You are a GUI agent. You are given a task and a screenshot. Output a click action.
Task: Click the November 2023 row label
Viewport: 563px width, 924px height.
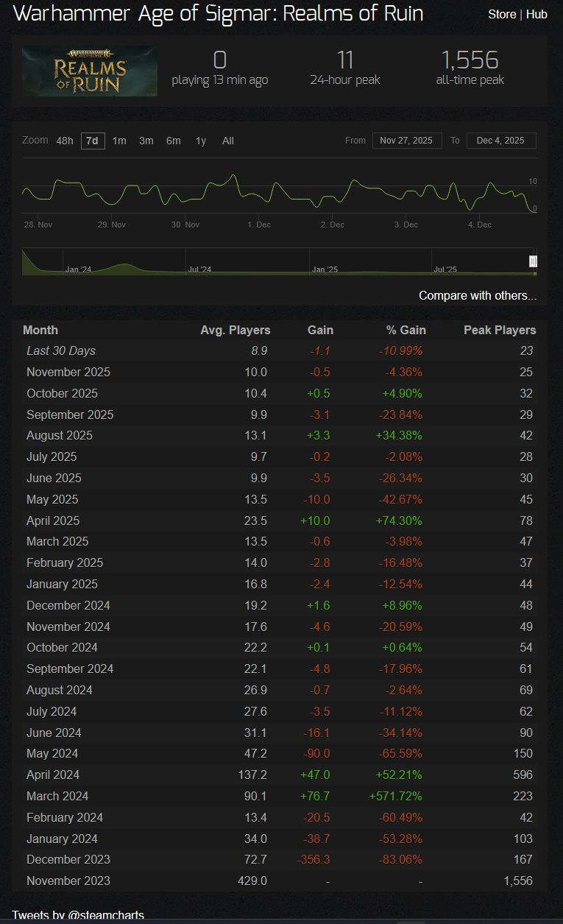click(x=68, y=881)
